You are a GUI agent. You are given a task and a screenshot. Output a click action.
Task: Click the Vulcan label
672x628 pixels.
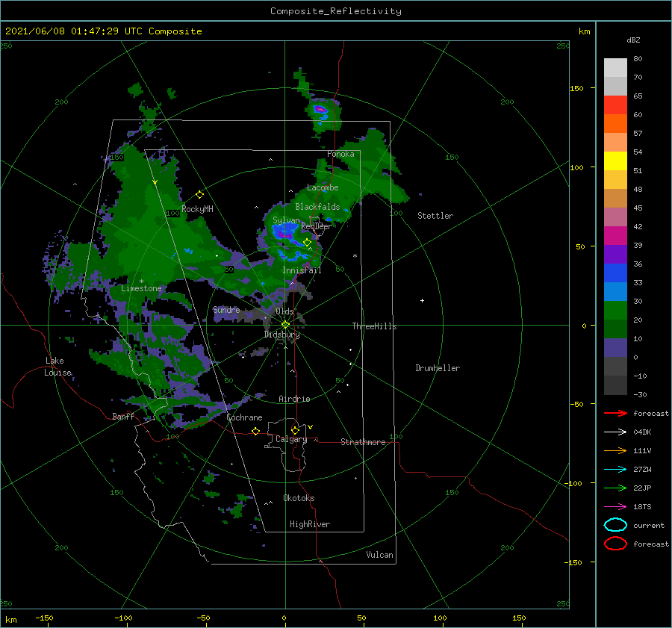tap(379, 555)
